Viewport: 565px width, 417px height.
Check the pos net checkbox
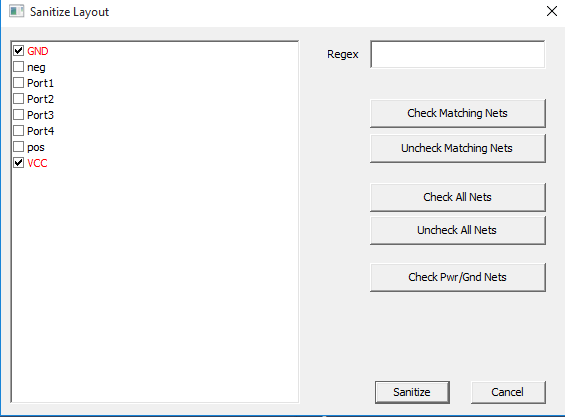(18, 147)
